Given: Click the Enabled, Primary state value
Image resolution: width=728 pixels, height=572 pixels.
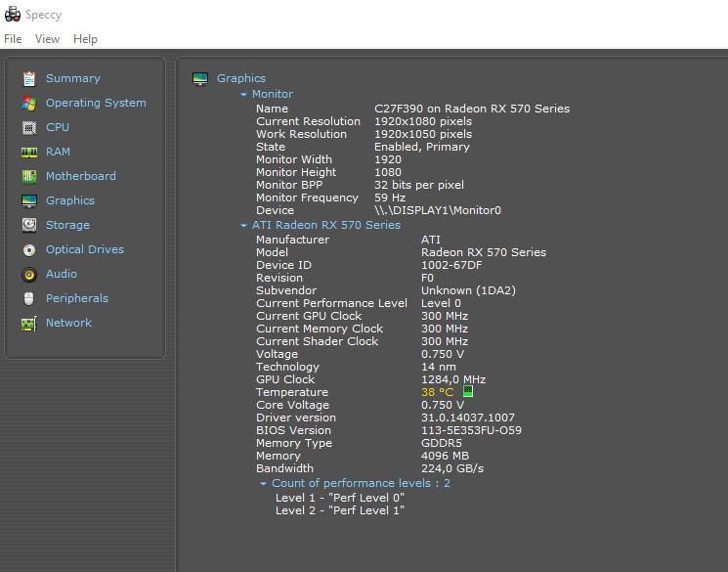Looking at the screenshot, I should click(x=422, y=147).
